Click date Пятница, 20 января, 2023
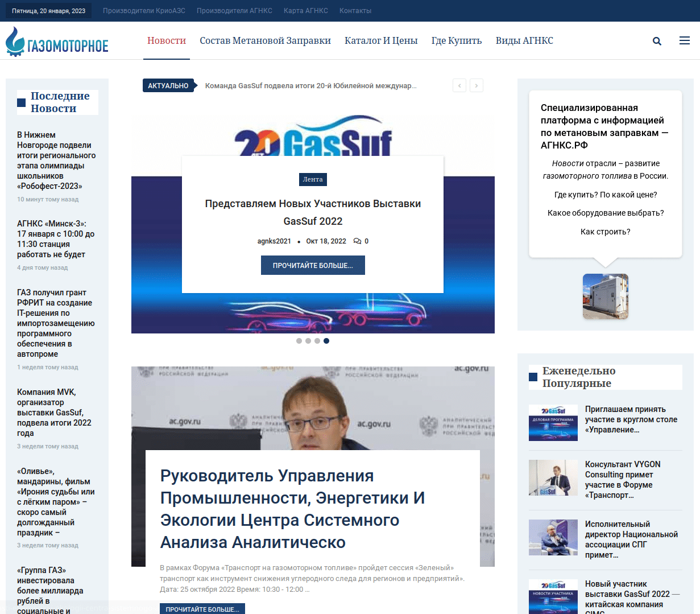The height and width of the screenshot is (614, 700). (x=49, y=11)
